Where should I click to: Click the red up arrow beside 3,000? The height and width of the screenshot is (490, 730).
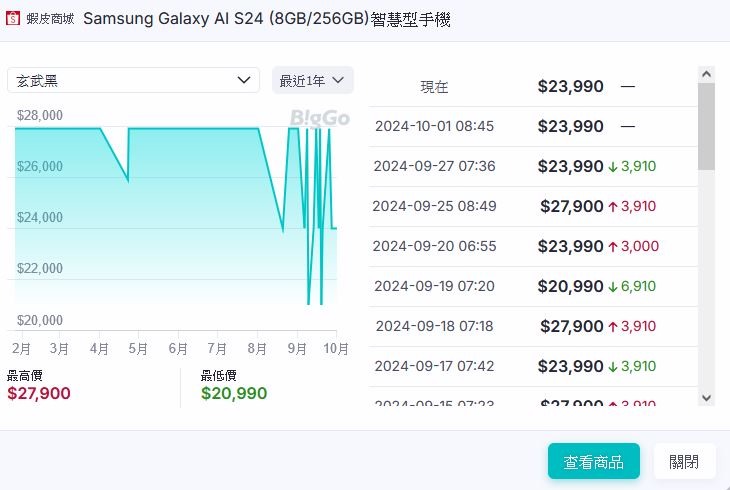point(613,246)
